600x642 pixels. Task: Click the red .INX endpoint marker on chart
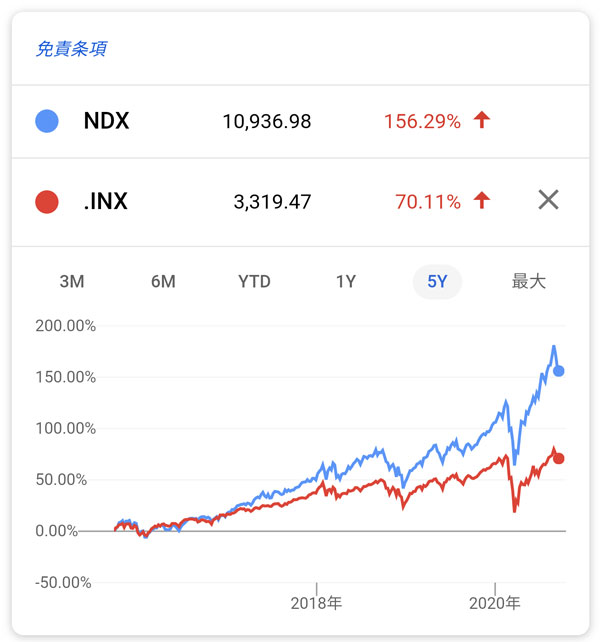(559, 458)
